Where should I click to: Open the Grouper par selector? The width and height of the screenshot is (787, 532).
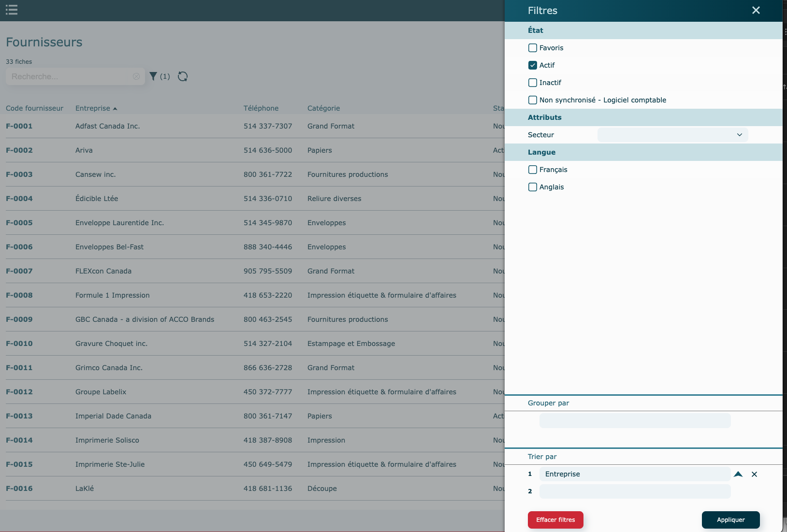pos(635,420)
